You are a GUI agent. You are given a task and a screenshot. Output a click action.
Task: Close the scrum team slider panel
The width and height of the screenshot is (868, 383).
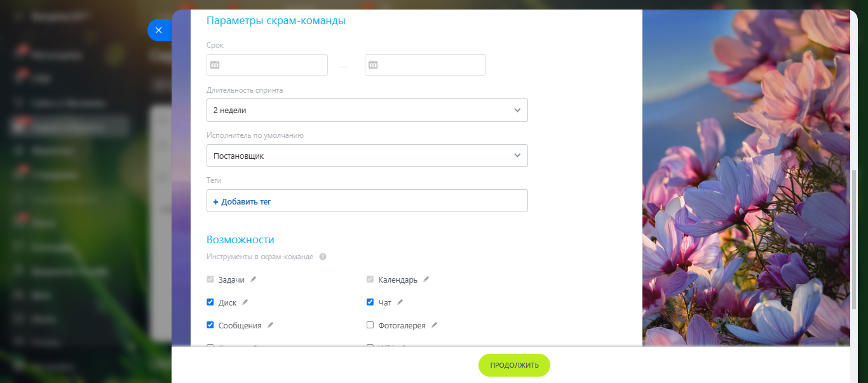[158, 30]
